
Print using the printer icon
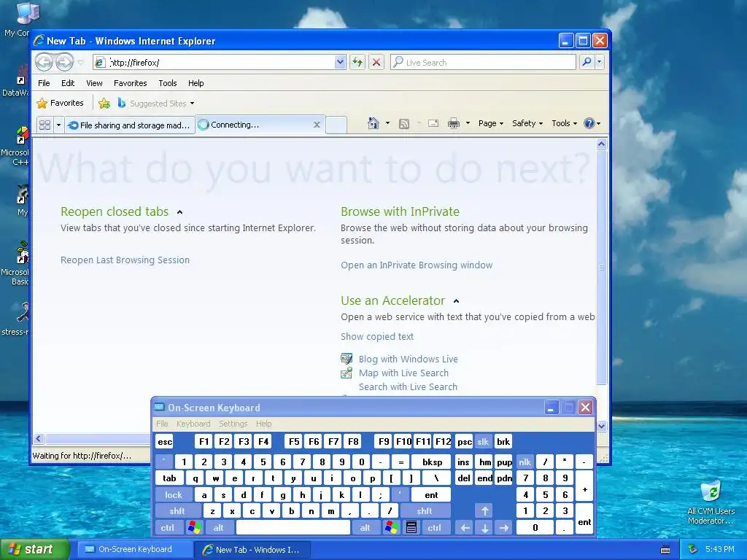click(x=454, y=123)
